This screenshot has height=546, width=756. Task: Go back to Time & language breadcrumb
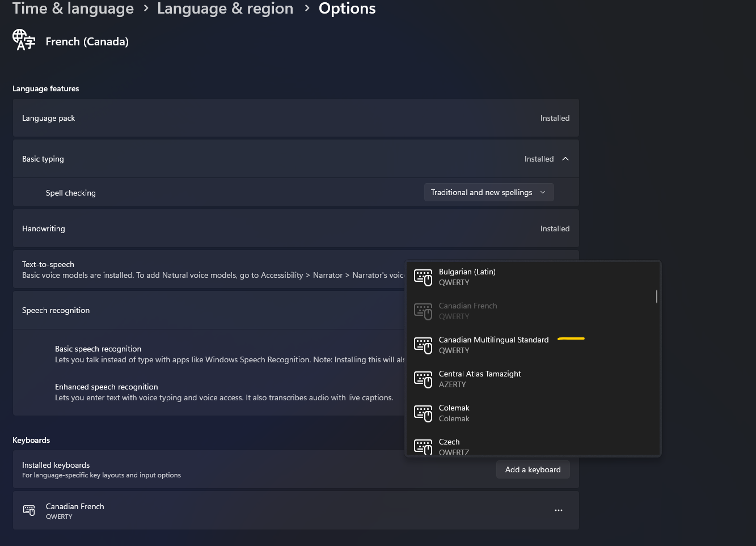click(73, 9)
